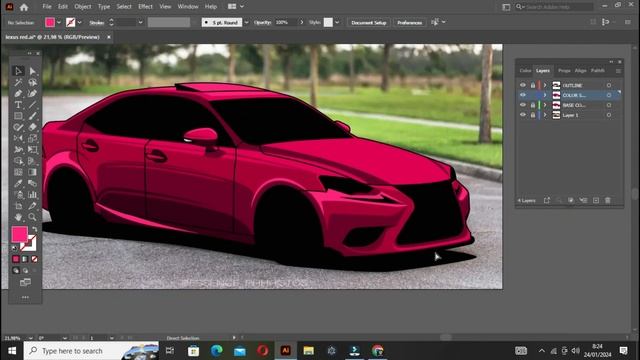Screen dimensions: 640x360
Task: Click the Search Adobe Help field
Action: [x=553, y=7]
